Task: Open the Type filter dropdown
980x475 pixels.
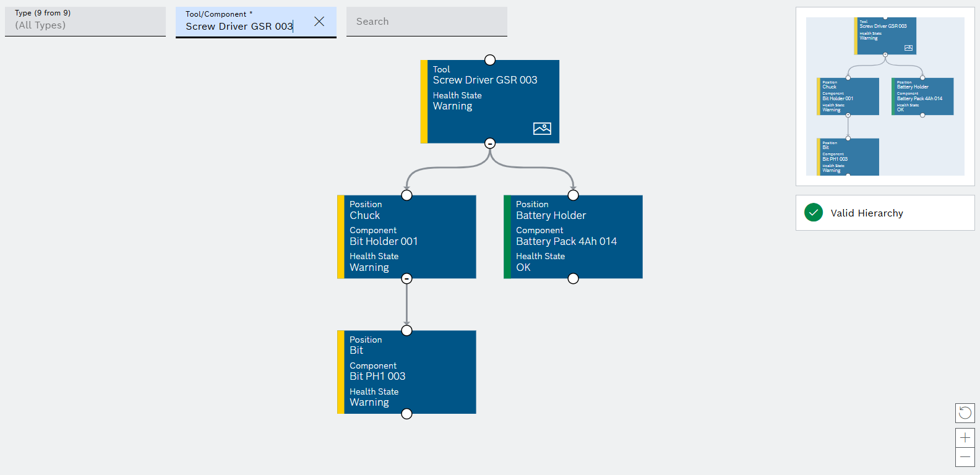Action: click(85, 22)
